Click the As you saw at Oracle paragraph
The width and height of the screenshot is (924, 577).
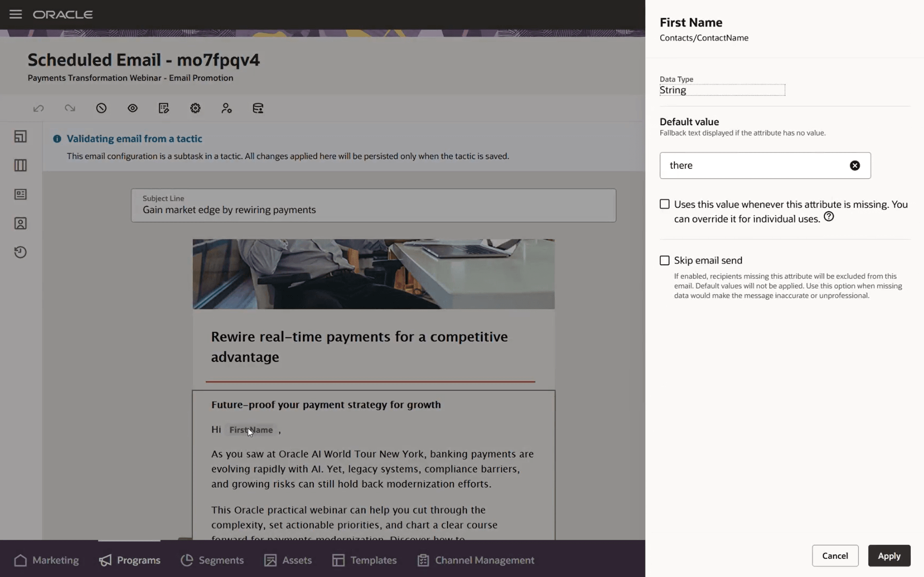[373, 469]
